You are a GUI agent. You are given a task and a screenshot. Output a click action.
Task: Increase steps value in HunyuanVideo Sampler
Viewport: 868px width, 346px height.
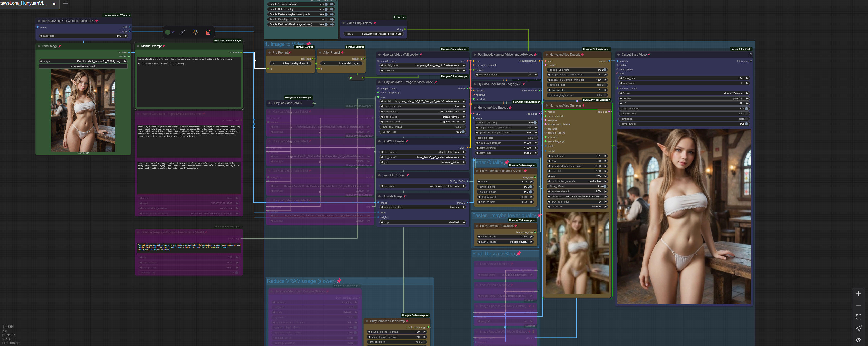(605, 161)
